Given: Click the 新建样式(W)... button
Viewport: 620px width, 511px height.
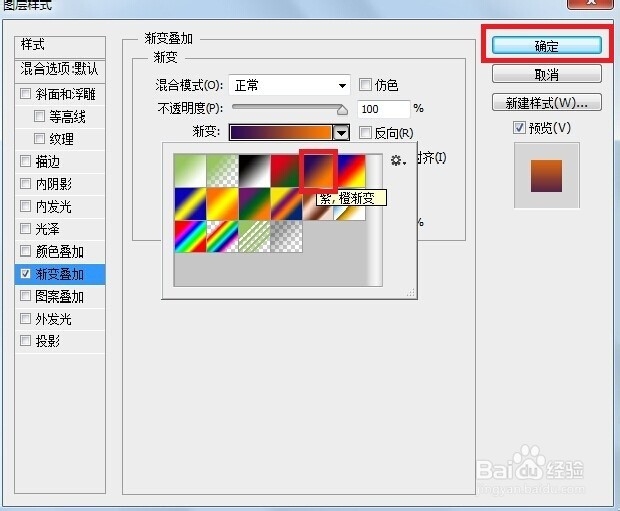Looking at the screenshot, I should click(x=547, y=102).
